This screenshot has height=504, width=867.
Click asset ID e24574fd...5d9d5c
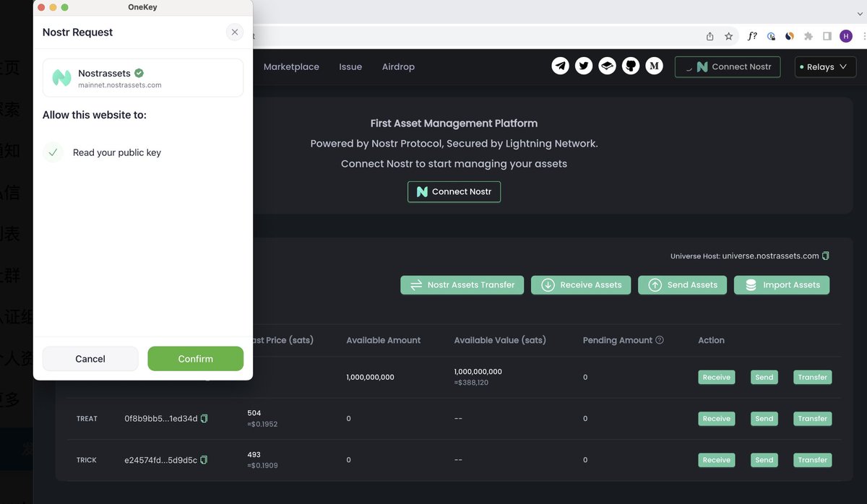click(161, 460)
